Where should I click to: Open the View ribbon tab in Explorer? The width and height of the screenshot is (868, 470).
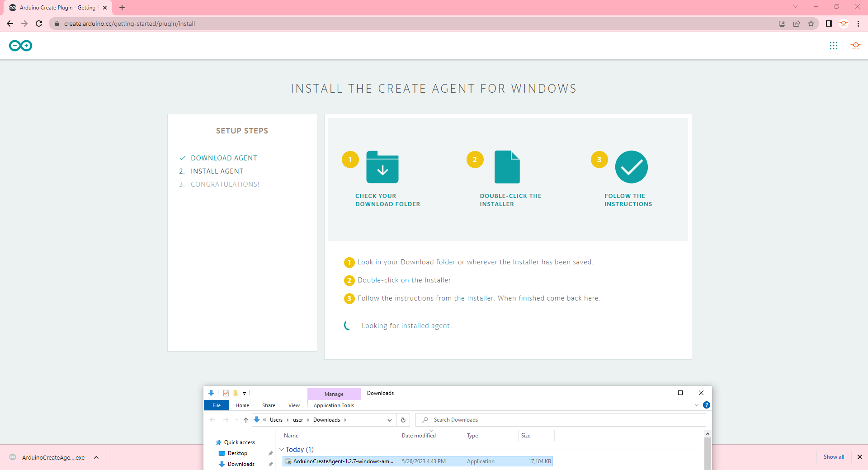point(294,405)
